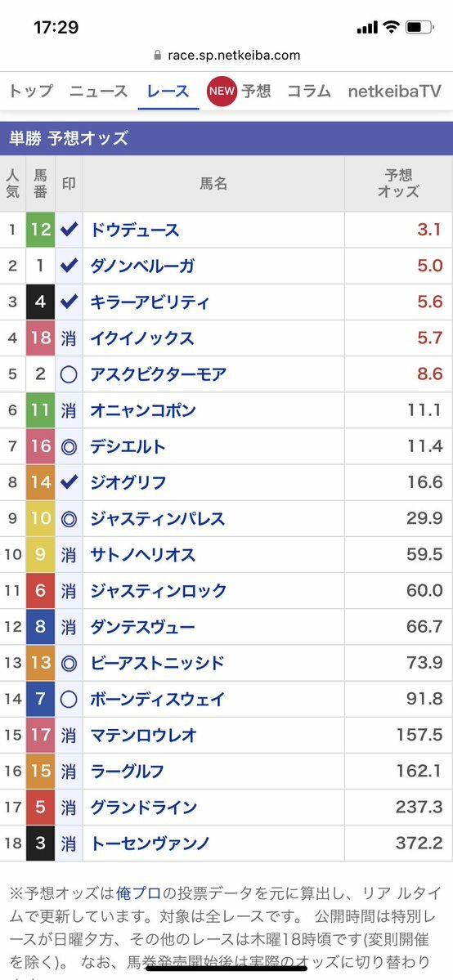Screen dimensions: 453x980
Task: Tap the single circle mark for アスクビクターモア
Action: 69,374
